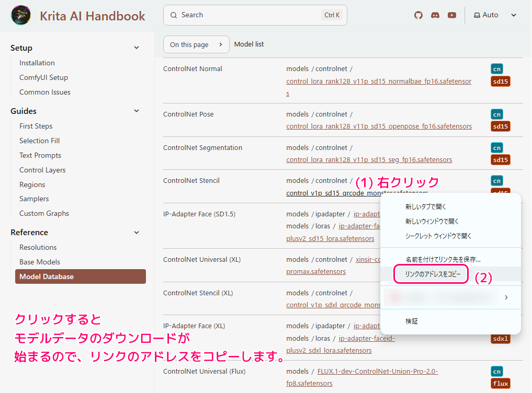Viewport: 532px width, 393px height.
Task: Open the Installation page
Action: 37,63
